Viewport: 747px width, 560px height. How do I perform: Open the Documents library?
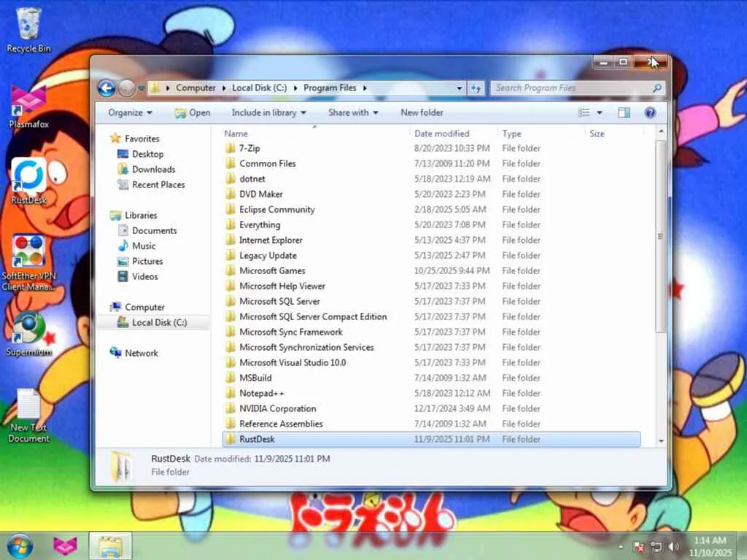coord(155,230)
